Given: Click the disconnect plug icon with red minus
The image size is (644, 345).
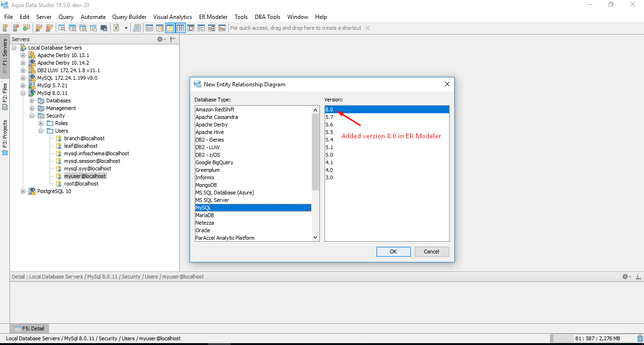Looking at the screenshot, I should tap(50, 28).
